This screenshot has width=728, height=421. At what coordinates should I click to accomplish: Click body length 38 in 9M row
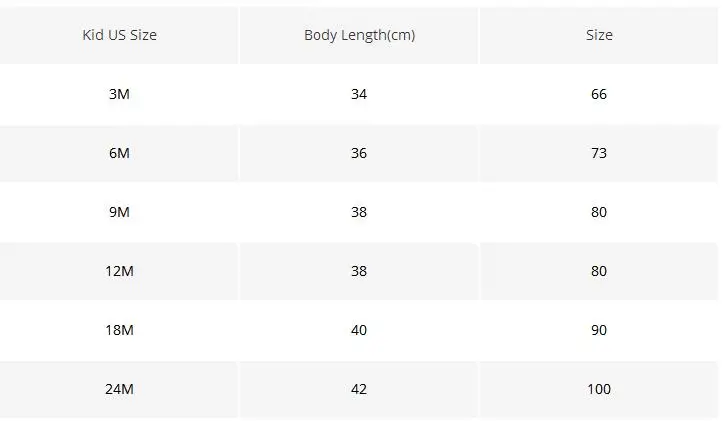pos(359,212)
